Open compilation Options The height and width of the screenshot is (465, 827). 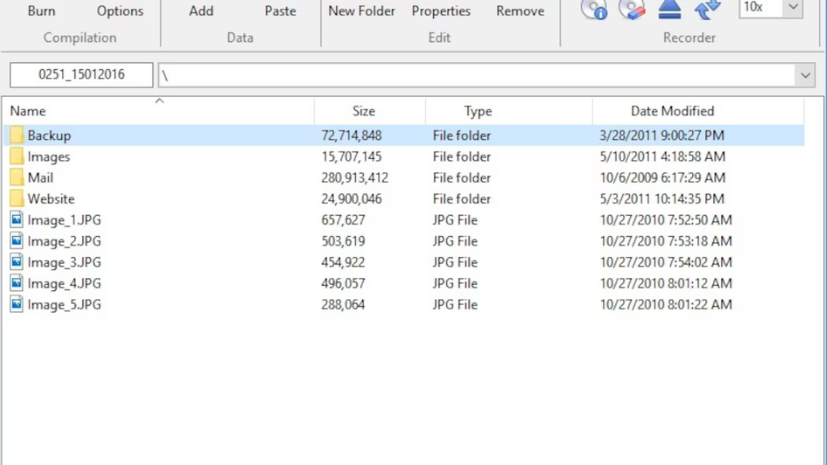[120, 11]
